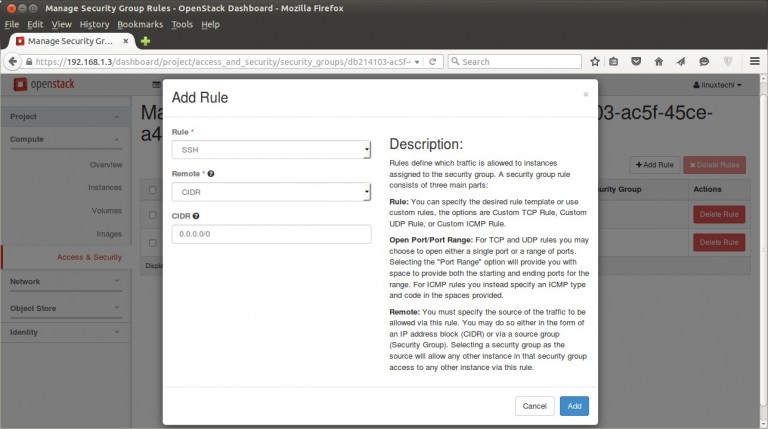This screenshot has height=429, width=768.
Task: Open the Rule dropdown showing SSH
Action: 270,150
